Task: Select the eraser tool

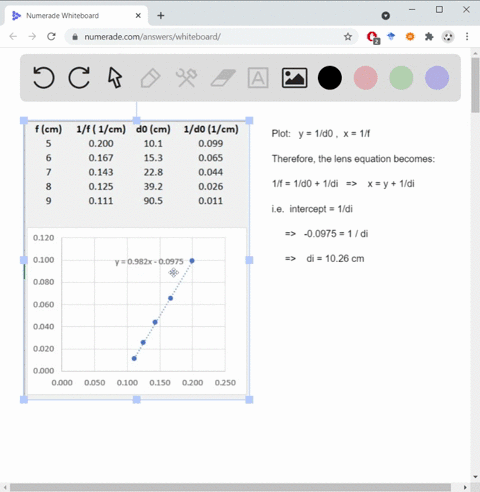Action: tap(223, 78)
